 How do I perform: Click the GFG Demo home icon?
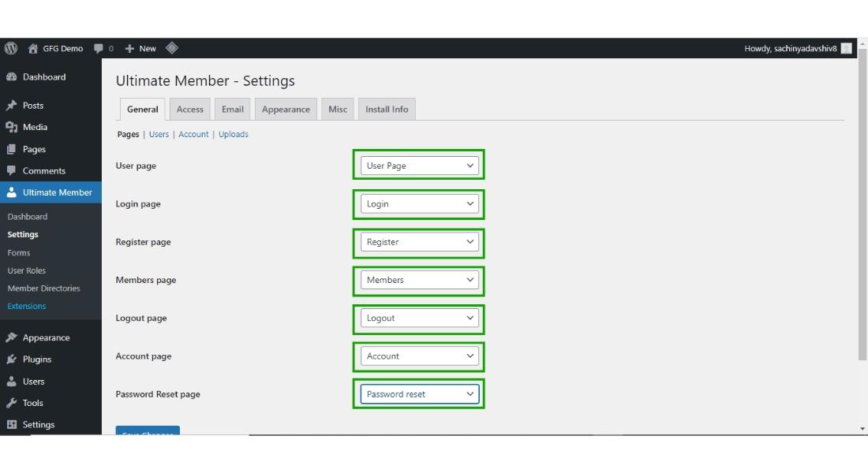click(x=33, y=48)
